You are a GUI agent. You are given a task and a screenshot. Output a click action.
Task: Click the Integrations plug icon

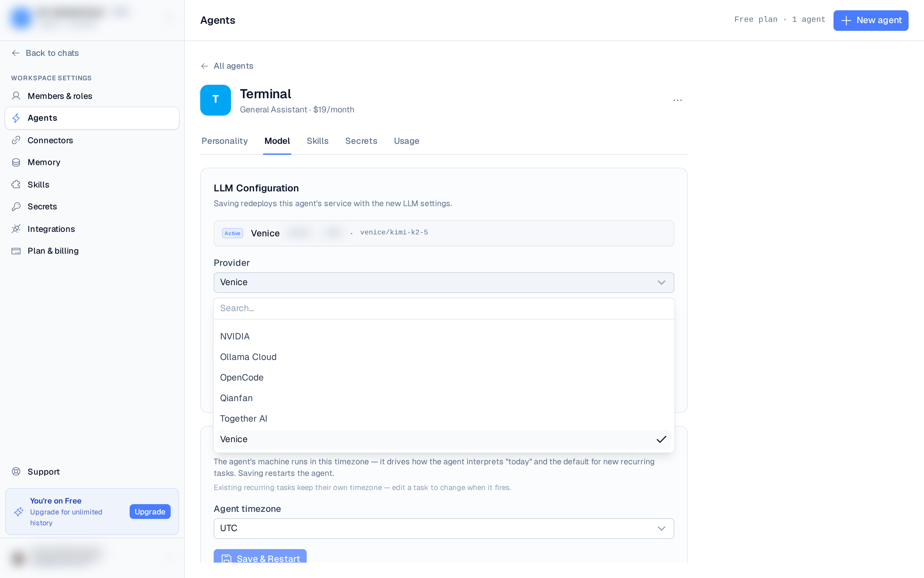[16, 229]
